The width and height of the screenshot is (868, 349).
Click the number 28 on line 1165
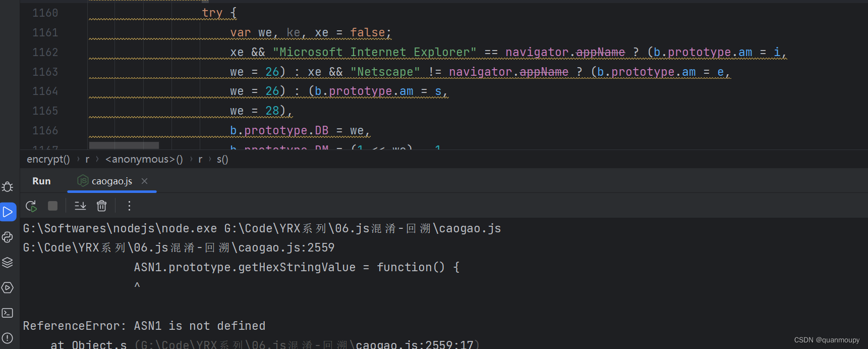272,111
